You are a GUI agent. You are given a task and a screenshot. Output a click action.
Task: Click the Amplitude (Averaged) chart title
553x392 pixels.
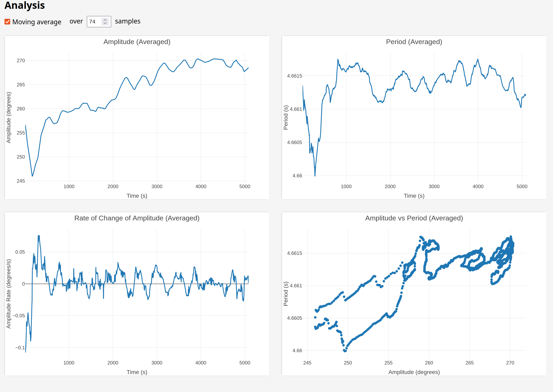(x=137, y=42)
